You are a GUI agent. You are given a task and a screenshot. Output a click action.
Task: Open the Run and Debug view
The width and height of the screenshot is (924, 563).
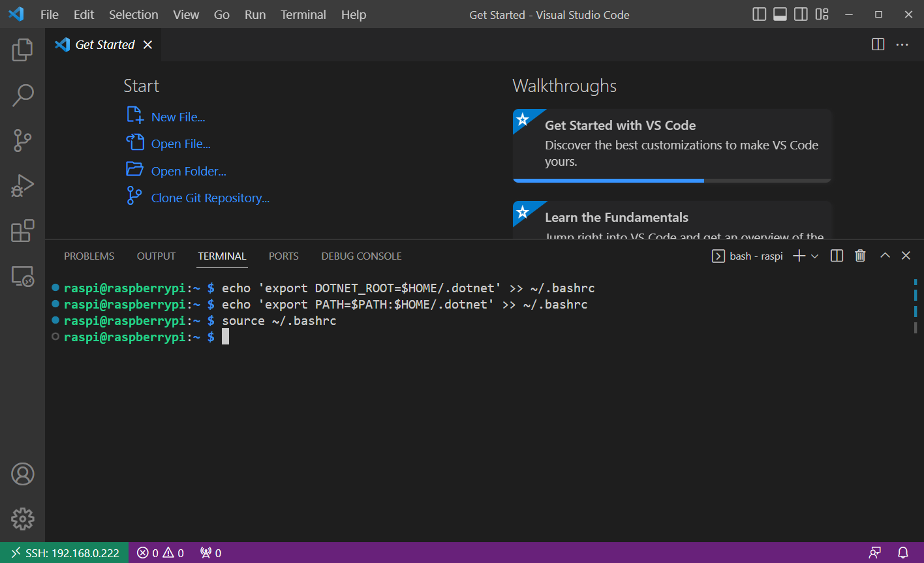pyautogui.click(x=22, y=186)
